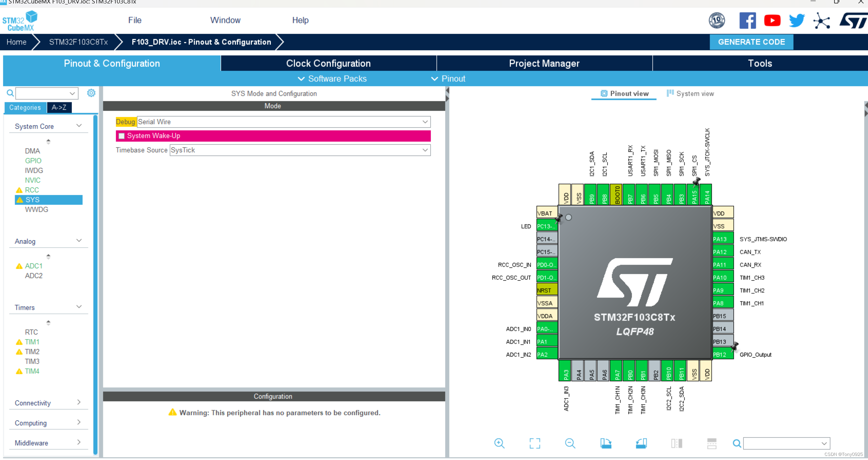The height and width of the screenshot is (460, 868).
Task: Click the fit-to-screen best view icon
Action: (x=535, y=443)
